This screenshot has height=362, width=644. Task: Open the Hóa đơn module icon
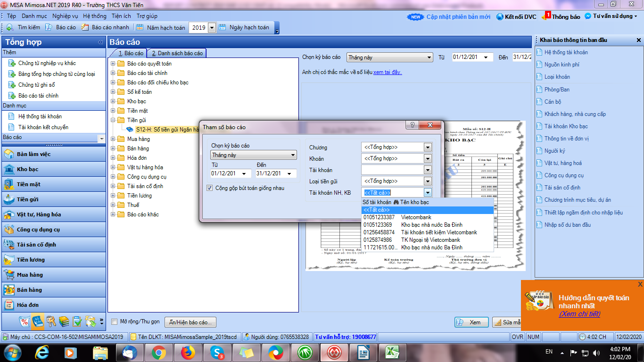click(8, 305)
